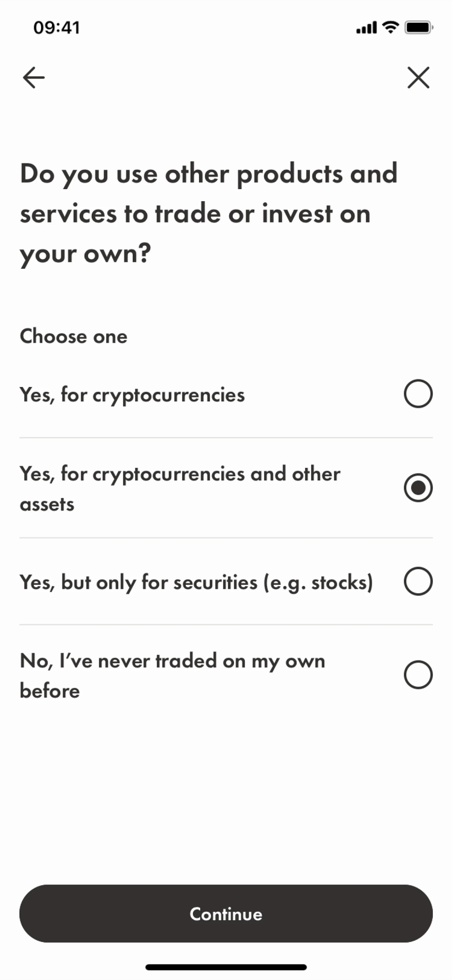
Task: Tap the battery indicator icon
Action: tap(419, 27)
